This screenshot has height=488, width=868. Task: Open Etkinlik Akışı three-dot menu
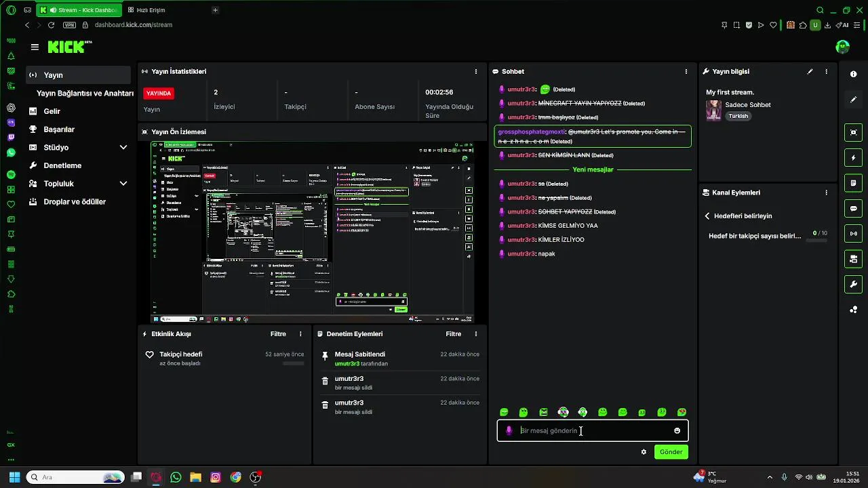pos(300,333)
